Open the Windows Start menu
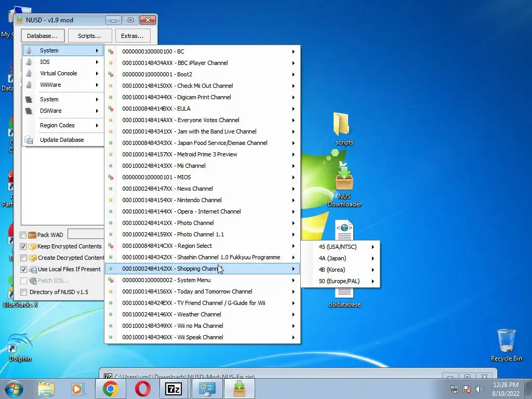This screenshot has width=532, height=399. (14, 389)
